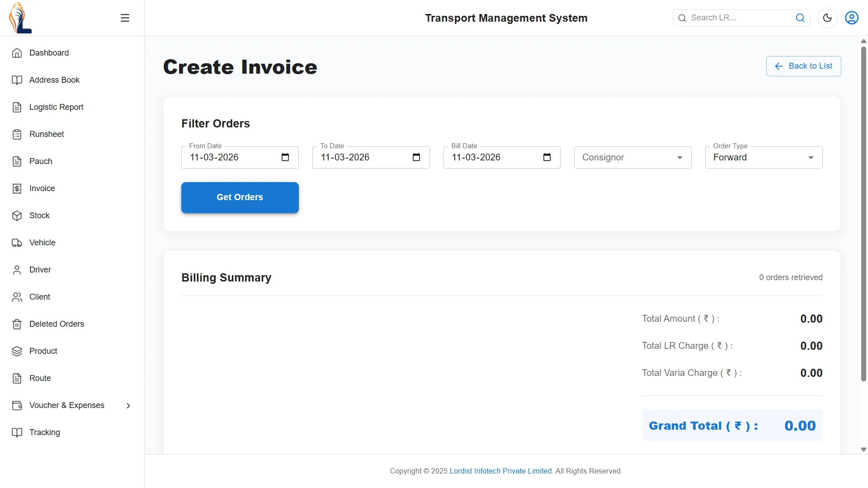Click the Deleted Orders trash icon
Screen dimensions: 868x488
[17, 324]
